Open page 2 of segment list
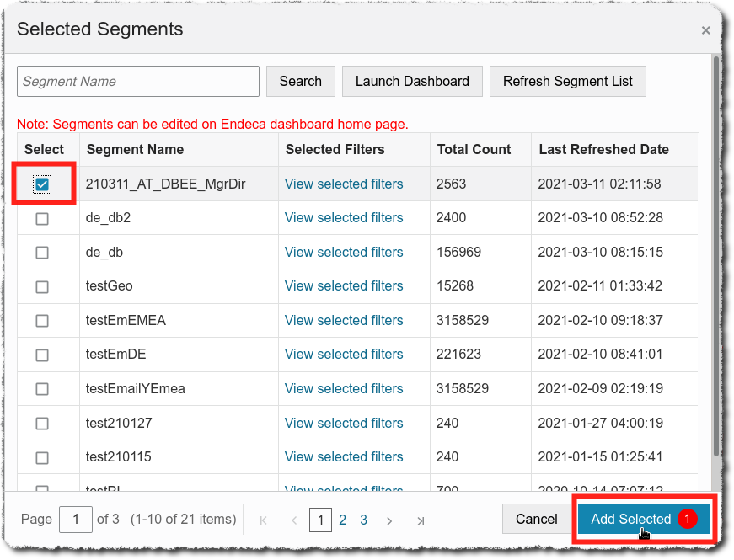 [343, 520]
